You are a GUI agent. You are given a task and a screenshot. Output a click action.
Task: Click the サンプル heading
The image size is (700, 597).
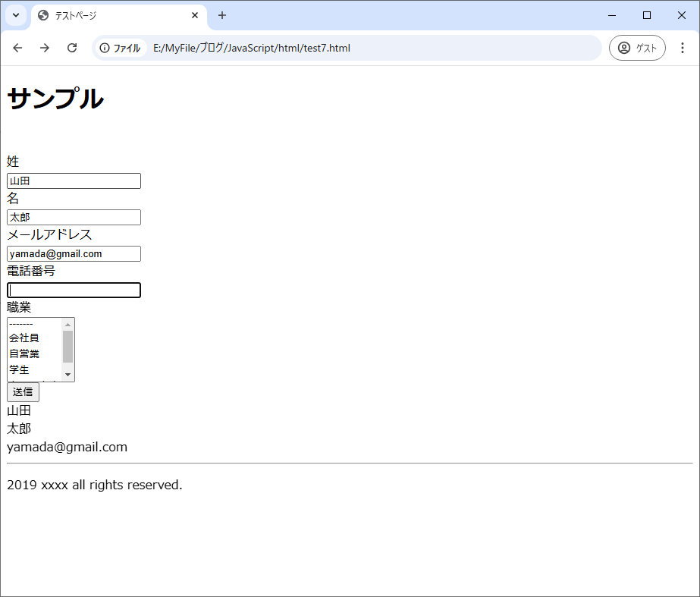click(55, 98)
